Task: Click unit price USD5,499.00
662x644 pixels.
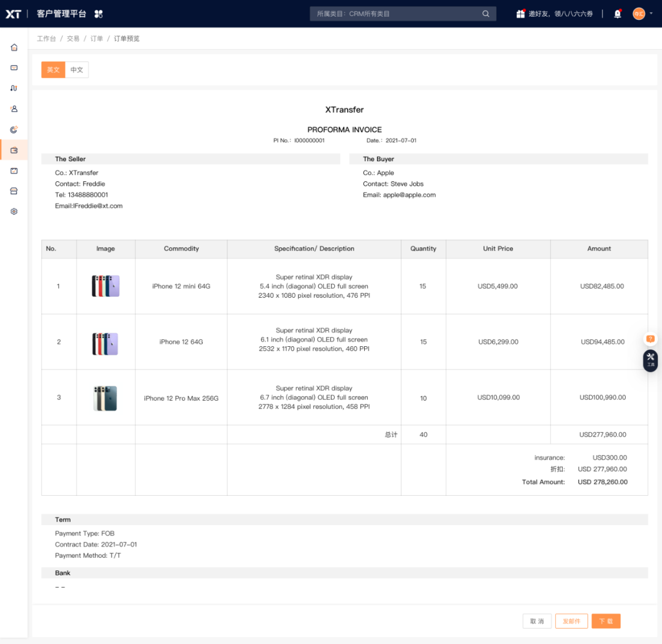Action: click(497, 286)
